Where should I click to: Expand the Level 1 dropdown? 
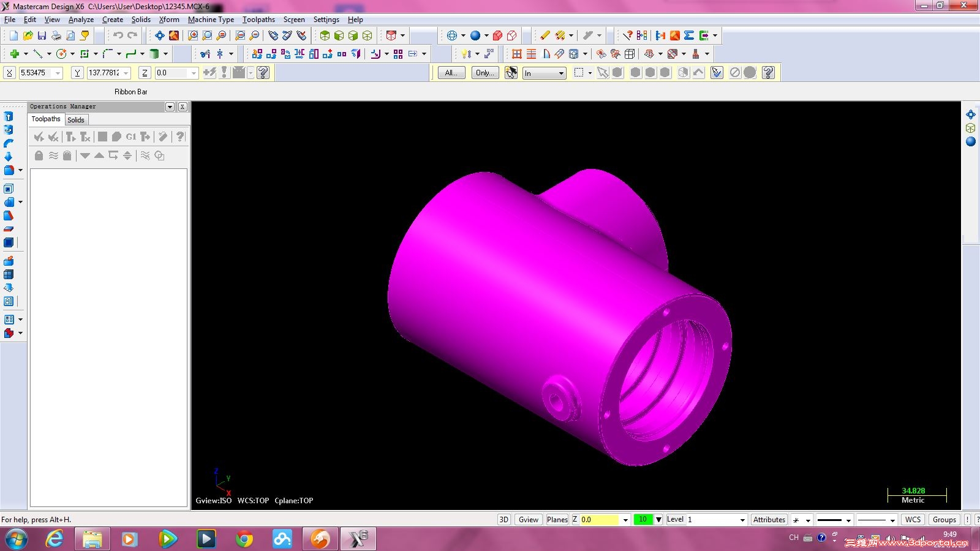click(x=742, y=520)
